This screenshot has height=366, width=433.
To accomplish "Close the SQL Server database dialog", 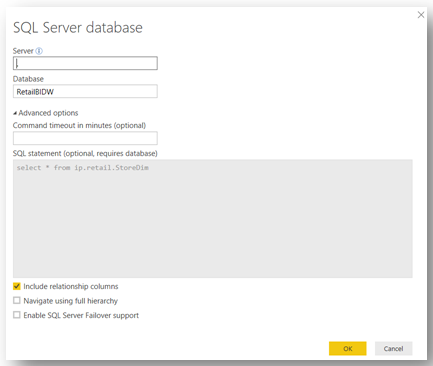I will coord(421,15).
